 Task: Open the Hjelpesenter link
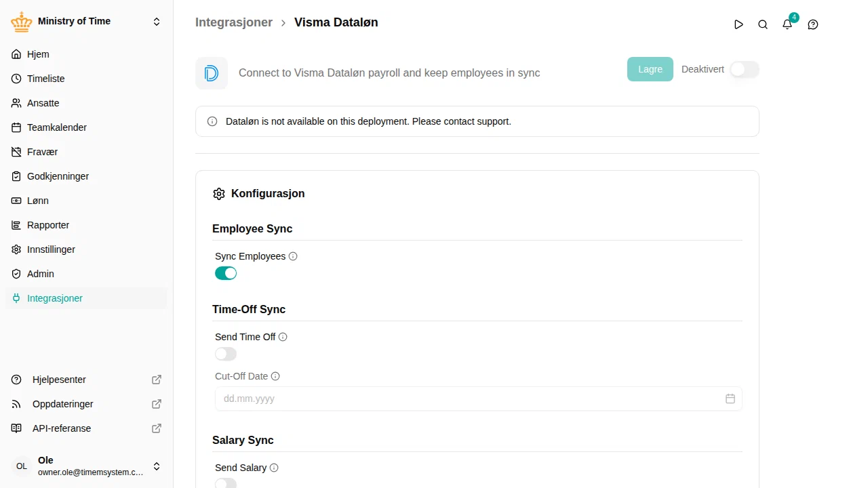click(x=86, y=380)
